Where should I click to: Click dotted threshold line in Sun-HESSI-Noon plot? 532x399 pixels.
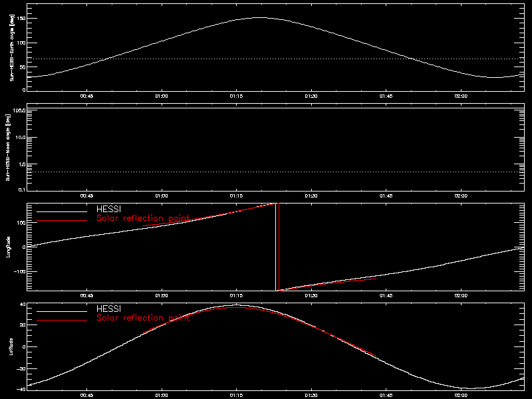(275, 172)
